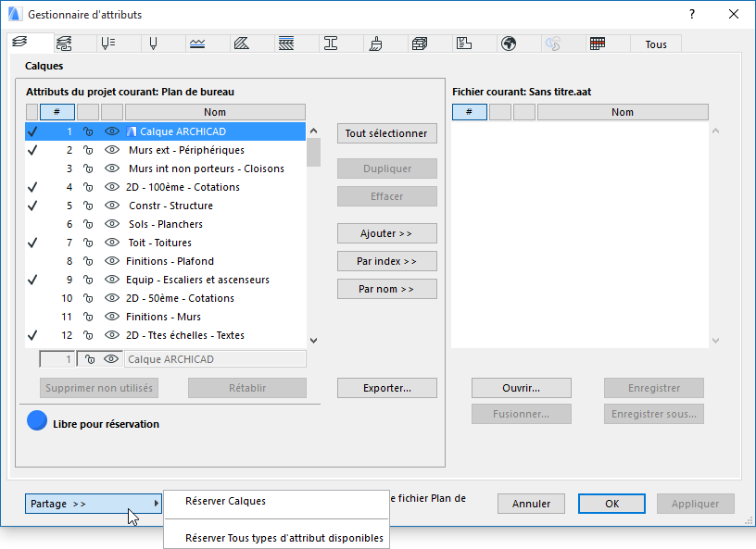This screenshot has height=549, width=756.
Task: Sort current file list by # header
Action: pyautogui.click(x=470, y=112)
